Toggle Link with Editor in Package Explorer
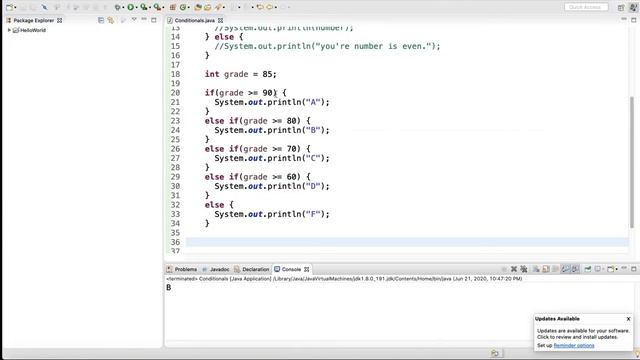 [111, 20]
